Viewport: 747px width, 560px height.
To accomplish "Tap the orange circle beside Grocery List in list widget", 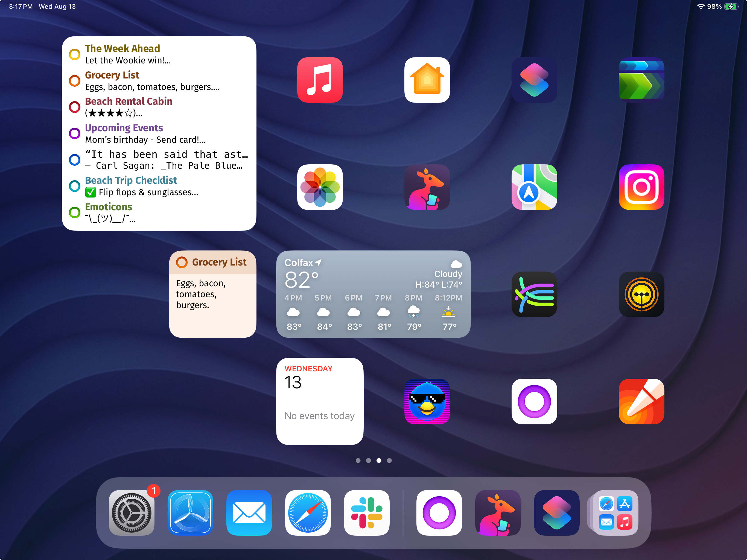I will tap(74, 80).
